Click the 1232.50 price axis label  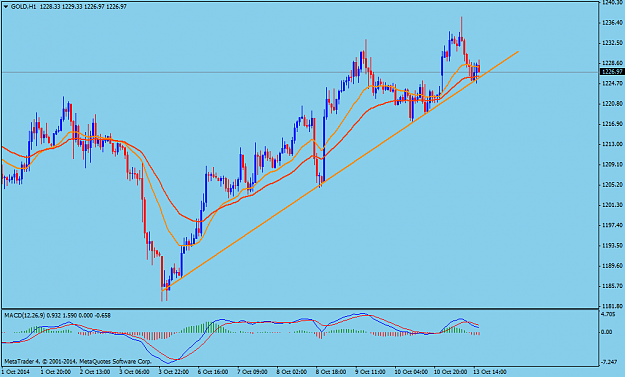click(x=613, y=43)
